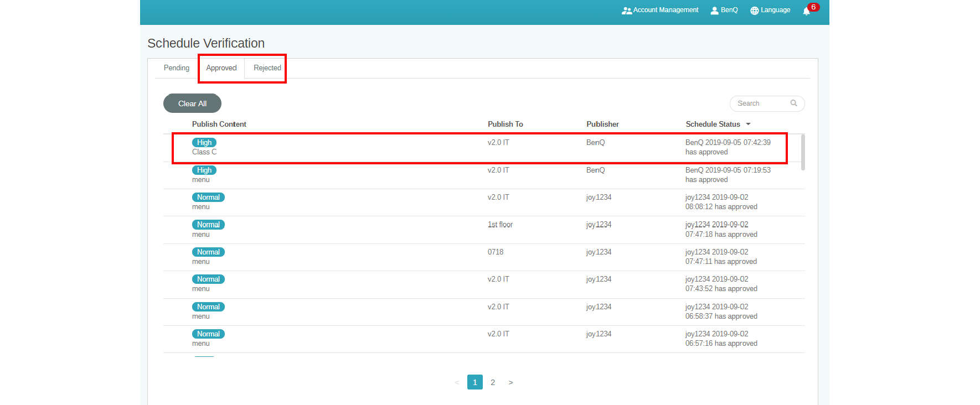Click the Language globe icon
This screenshot has width=980, height=405.
click(754, 11)
